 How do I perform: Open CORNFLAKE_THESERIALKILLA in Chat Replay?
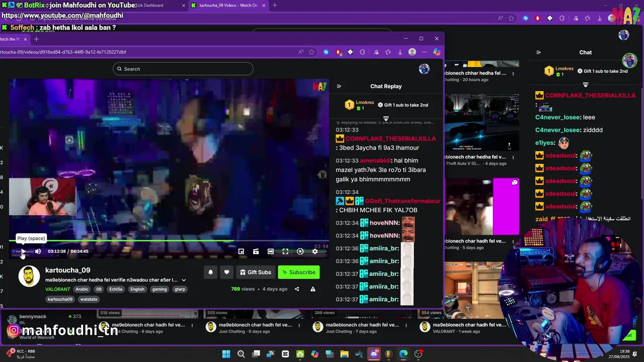point(391,138)
